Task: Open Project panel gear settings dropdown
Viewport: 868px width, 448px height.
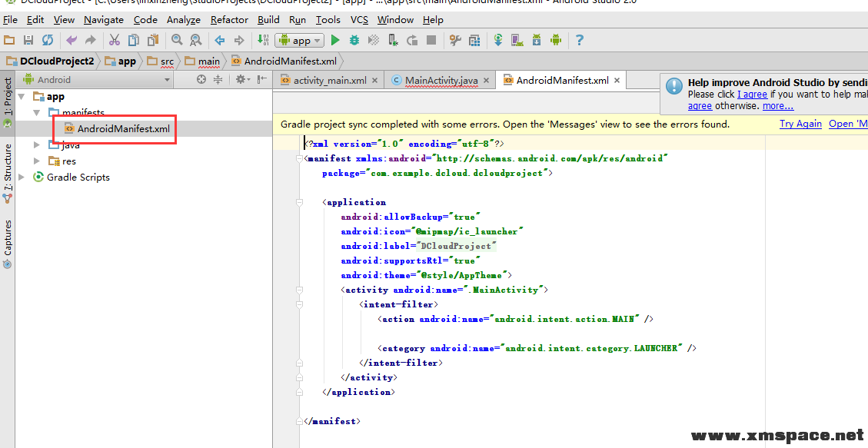Action: 242,80
